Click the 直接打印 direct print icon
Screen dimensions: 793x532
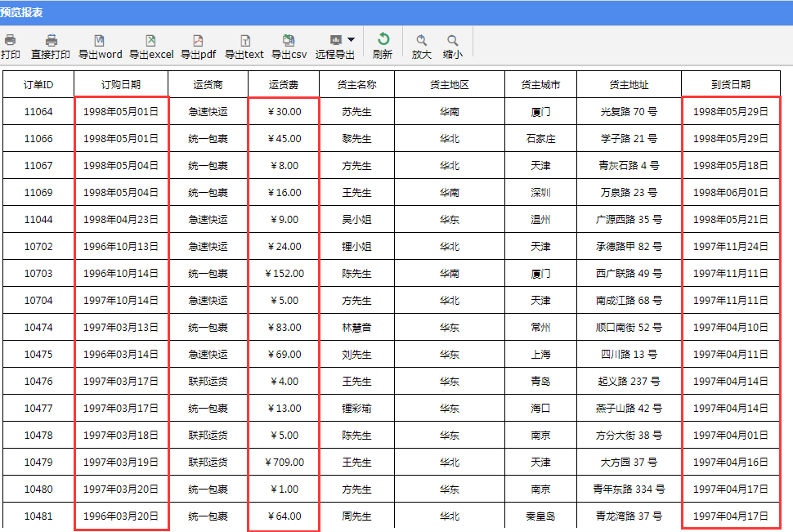click(x=51, y=40)
